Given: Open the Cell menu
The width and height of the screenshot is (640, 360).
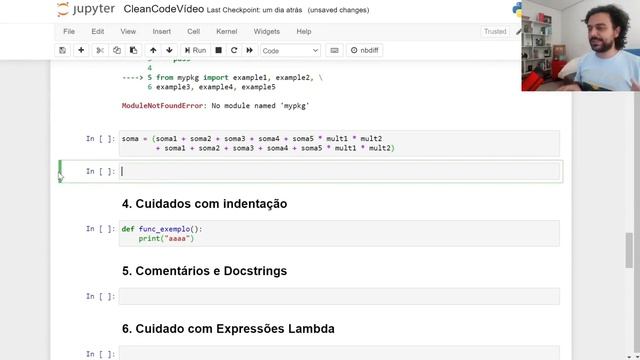Looking at the screenshot, I should [x=193, y=31].
